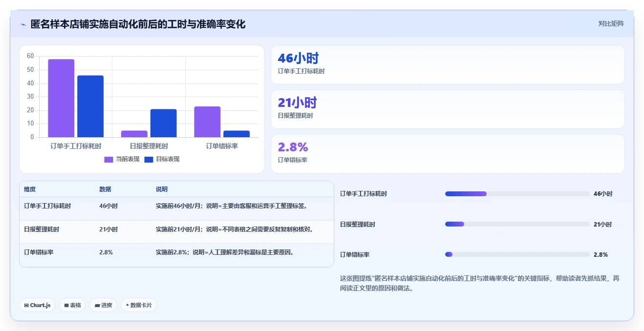644x331 pixels.
Task: Click the 21小时 data card value
Action: [x=297, y=103]
